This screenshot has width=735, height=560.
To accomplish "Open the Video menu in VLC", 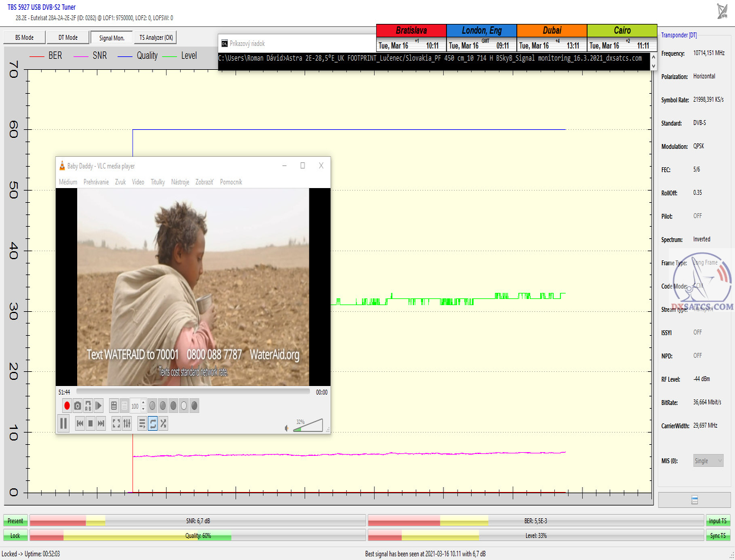I will point(138,182).
